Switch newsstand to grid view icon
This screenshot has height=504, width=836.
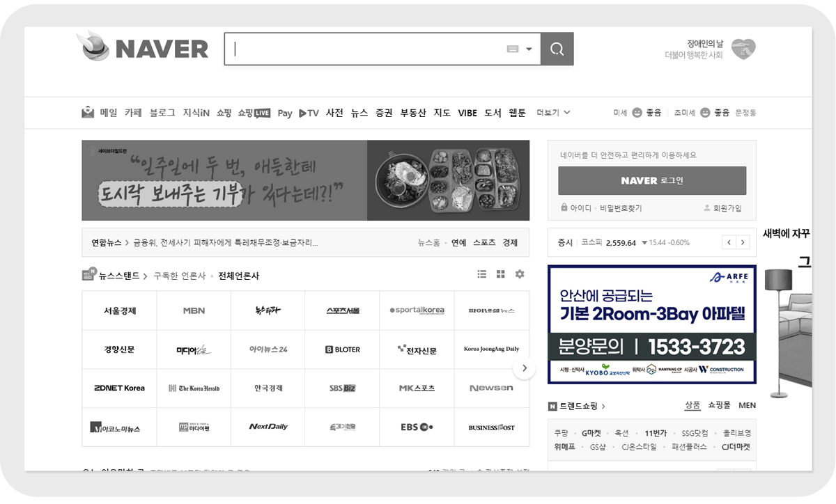(500, 274)
